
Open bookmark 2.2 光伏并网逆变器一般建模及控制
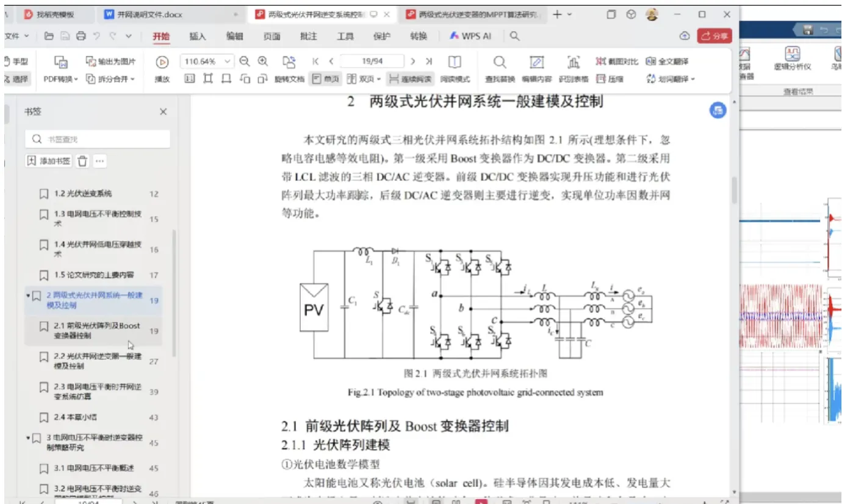(x=95, y=361)
